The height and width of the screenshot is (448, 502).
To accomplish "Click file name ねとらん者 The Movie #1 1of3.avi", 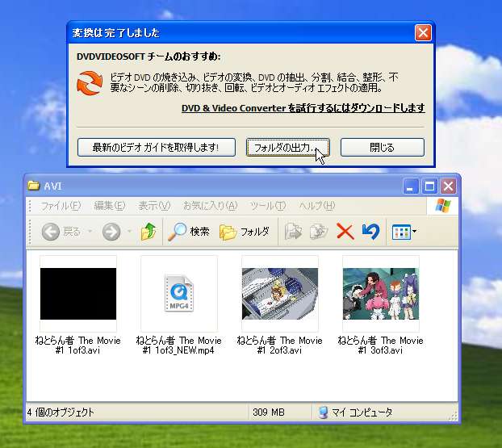I will (77, 345).
